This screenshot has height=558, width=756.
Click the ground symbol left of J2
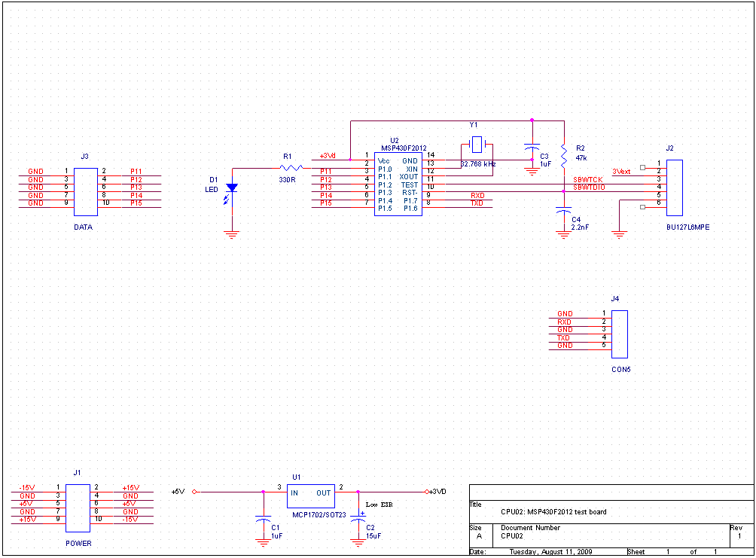pyautogui.click(x=619, y=234)
